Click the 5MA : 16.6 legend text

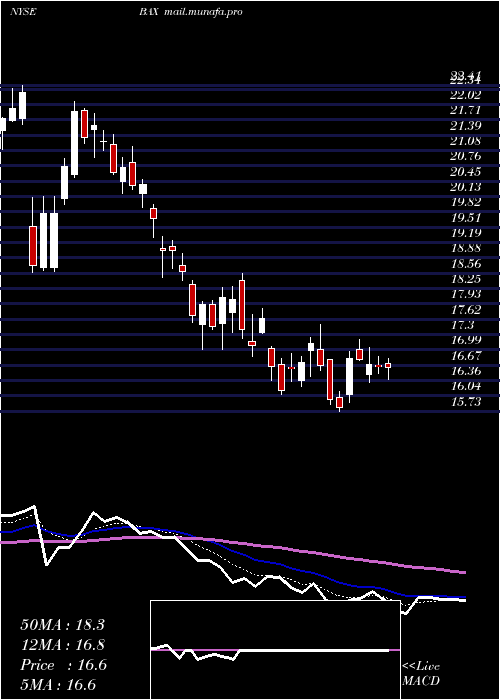58,685
